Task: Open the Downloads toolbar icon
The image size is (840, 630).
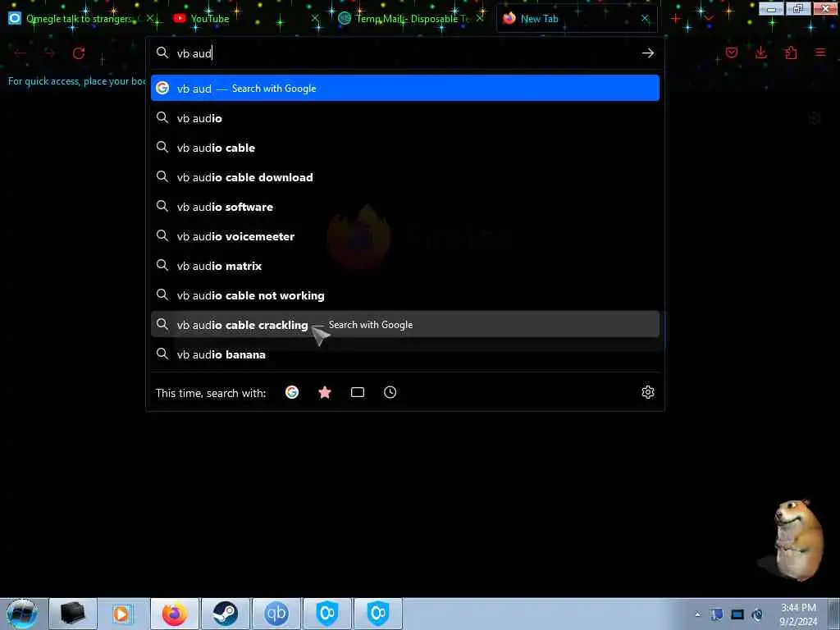Action: click(x=760, y=52)
